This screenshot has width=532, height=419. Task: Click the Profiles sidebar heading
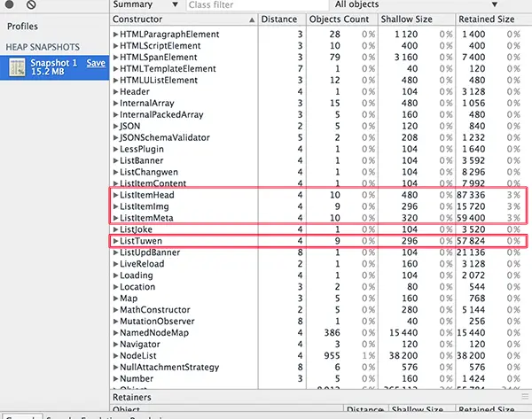click(x=22, y=27)
